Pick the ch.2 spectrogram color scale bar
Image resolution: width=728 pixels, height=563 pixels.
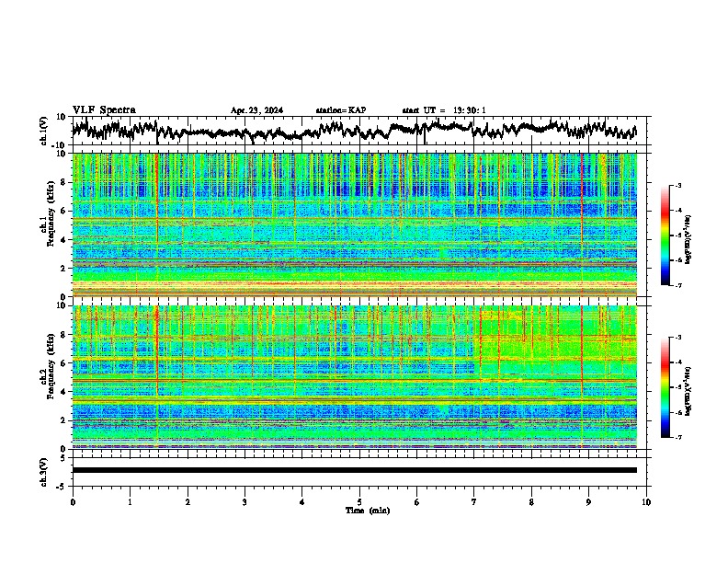point(665,387)
